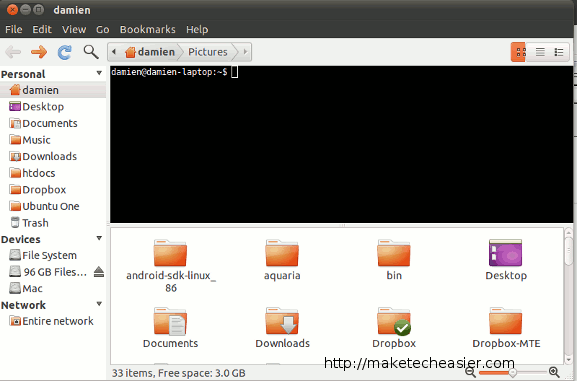
Task: Select the android-sdk-linux_86 folder icon
Action: tap(170, 253)
